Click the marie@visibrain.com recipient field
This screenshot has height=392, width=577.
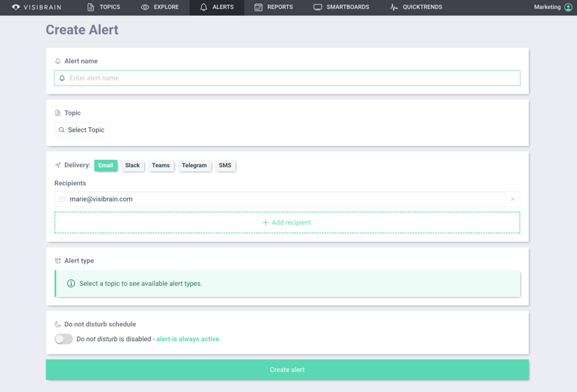(280, 199)
